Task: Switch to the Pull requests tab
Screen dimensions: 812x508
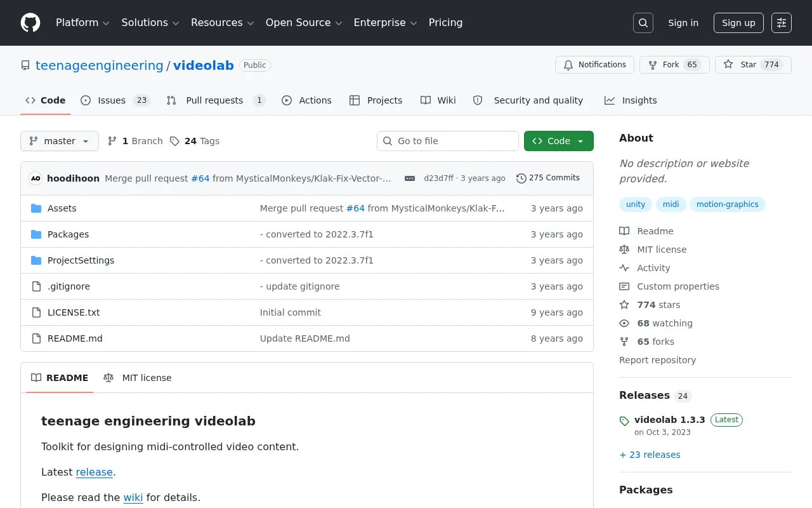Action: 216,100
